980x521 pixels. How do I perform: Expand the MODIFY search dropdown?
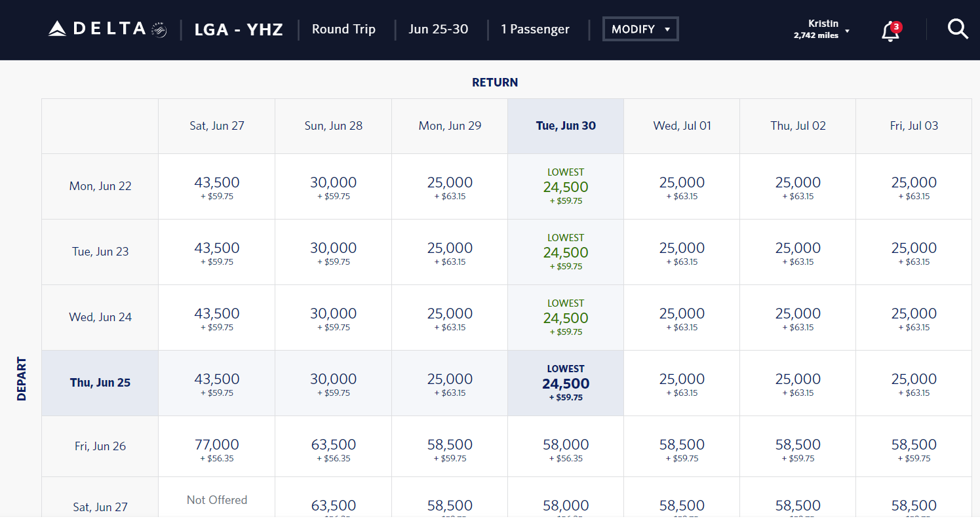tap(640, 29)
